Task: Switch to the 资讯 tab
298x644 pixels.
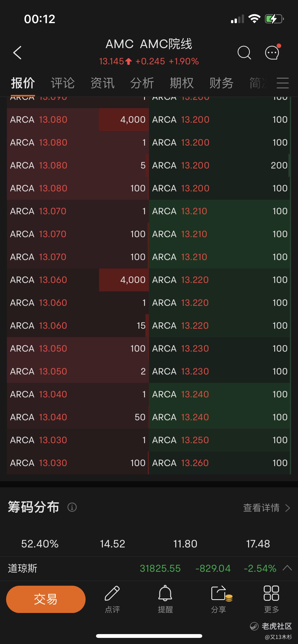Action: click(102, 83)
